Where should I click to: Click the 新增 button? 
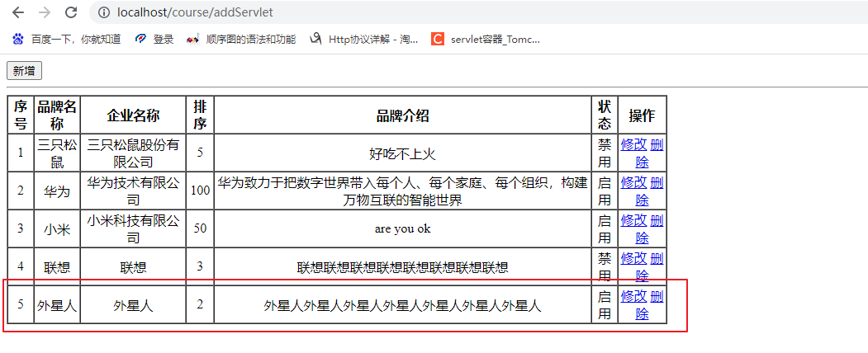[x=24, y=71]
